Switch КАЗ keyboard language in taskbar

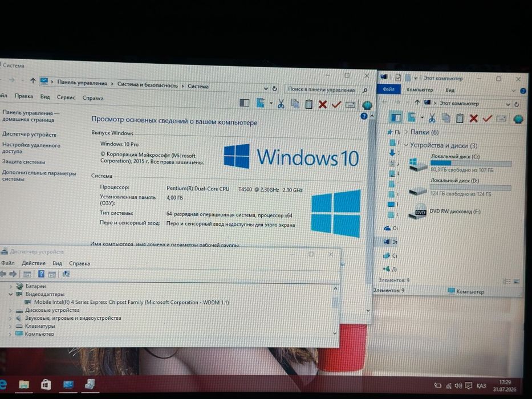481,386
